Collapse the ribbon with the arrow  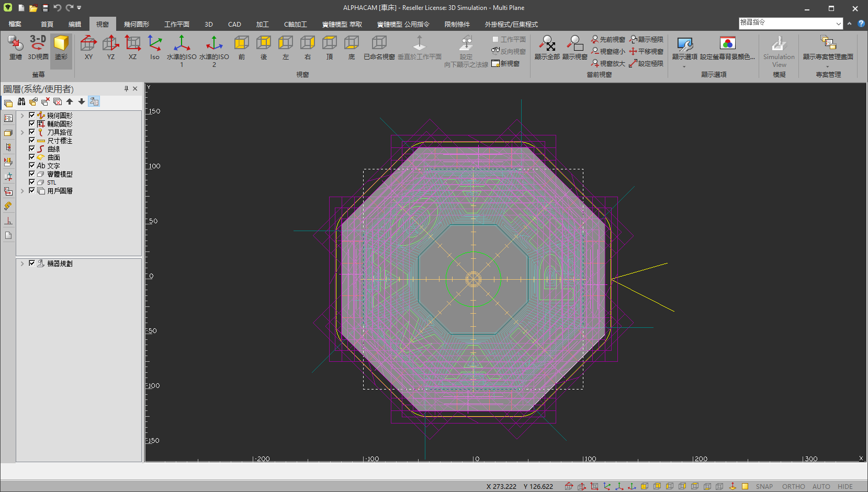coord(849,24)
